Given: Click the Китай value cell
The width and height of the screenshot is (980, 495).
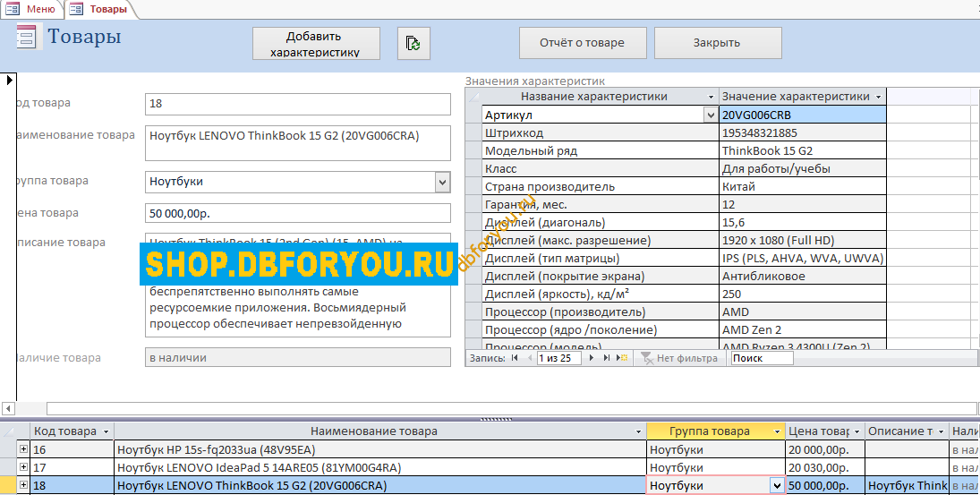Looking at the screenshot, I should coord(803,187).
